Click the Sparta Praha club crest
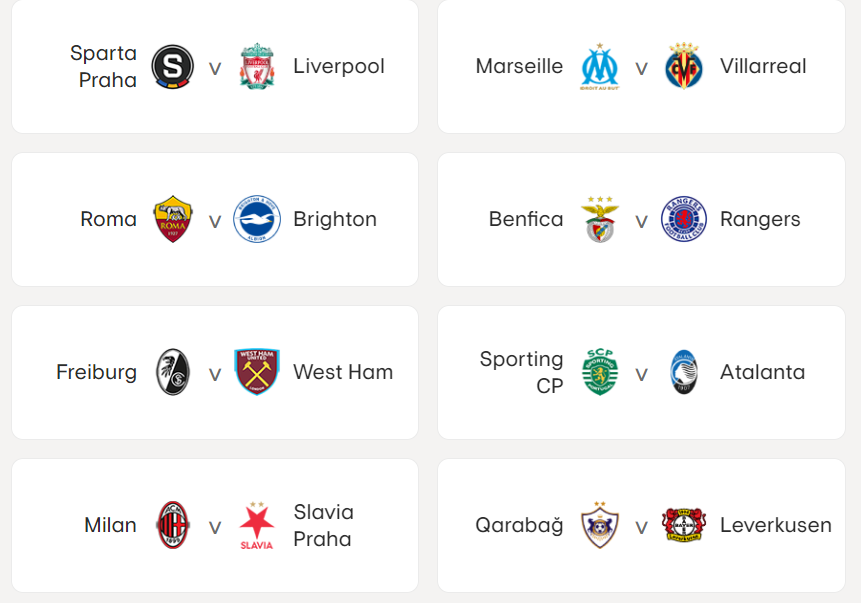The height and width of the screenshot is (603, 861). pos(172,66)
